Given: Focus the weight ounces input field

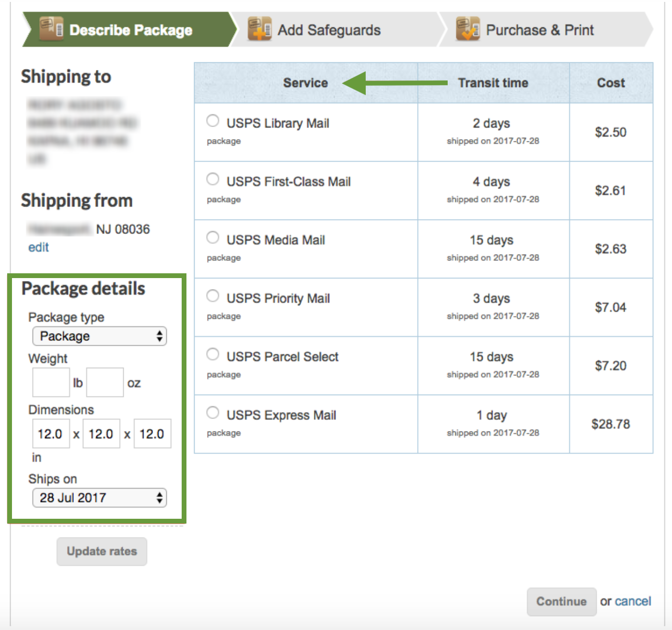Looking at the screenshot, I should tap(105, 382).
